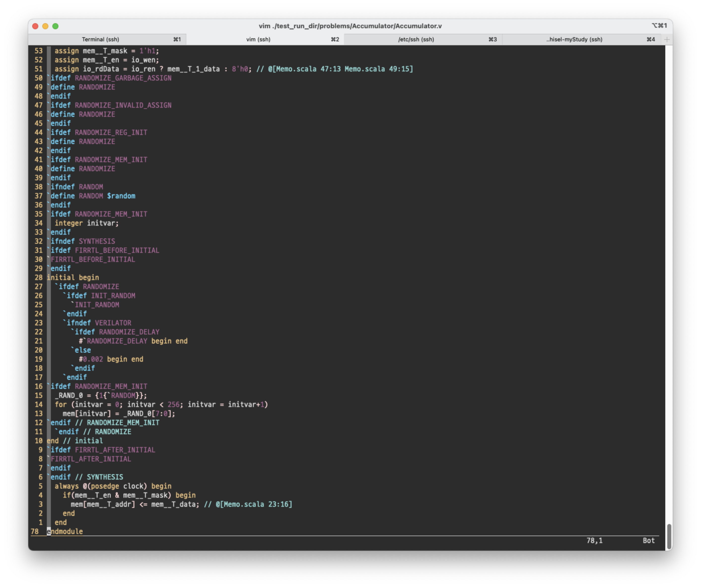
Task: Click the '`else' line
Action: pos(81,350)
